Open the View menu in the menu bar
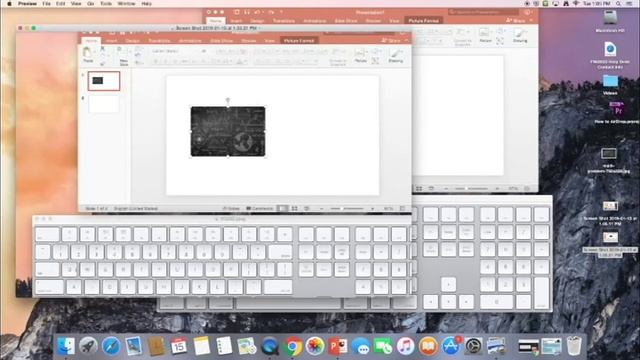 76,3
